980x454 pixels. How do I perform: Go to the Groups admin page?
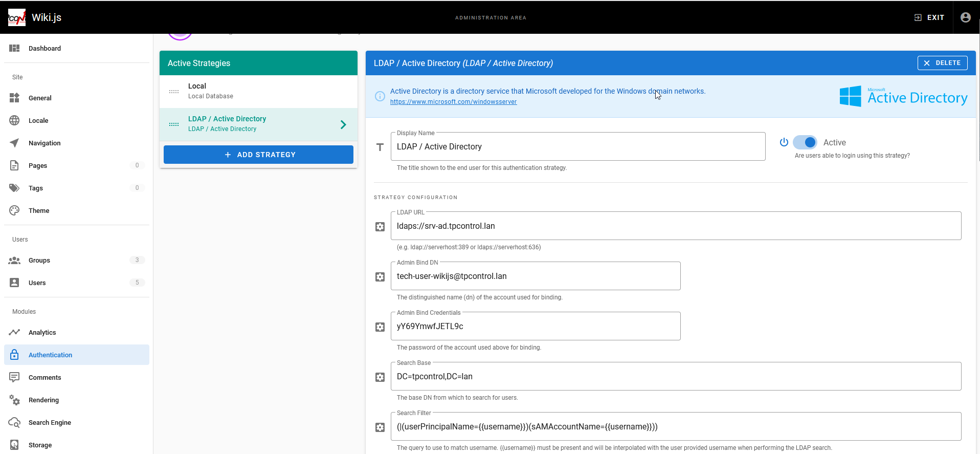(x=39, y=260)
